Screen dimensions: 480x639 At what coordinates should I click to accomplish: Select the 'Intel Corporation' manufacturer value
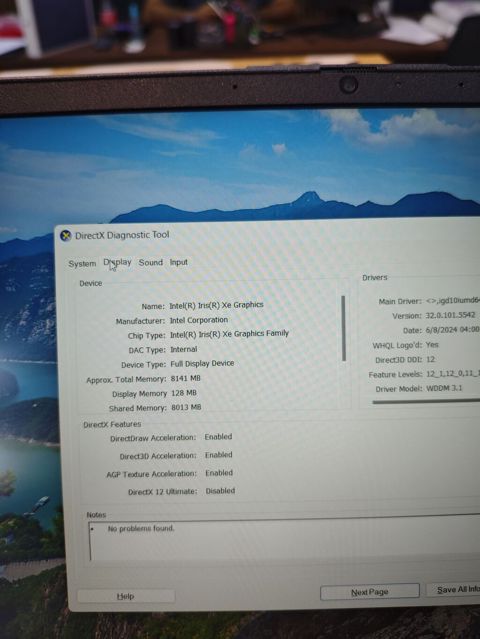(198, 320)
